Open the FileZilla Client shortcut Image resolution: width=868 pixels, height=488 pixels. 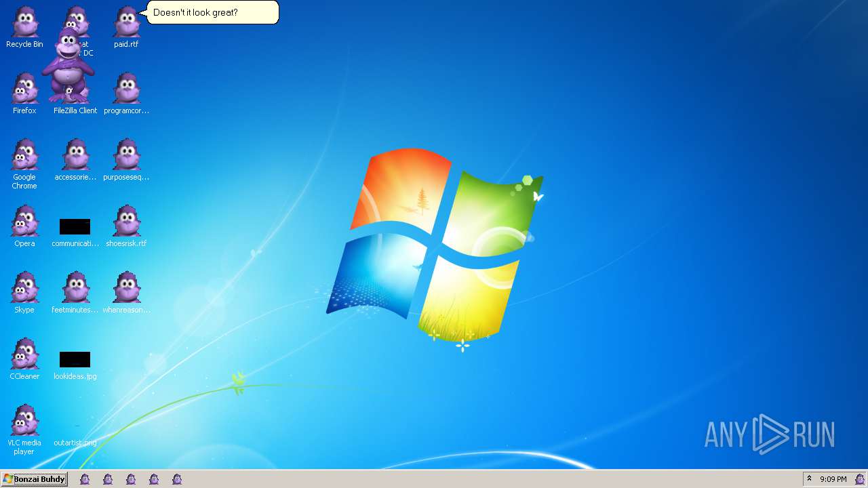tap(75, 110)
